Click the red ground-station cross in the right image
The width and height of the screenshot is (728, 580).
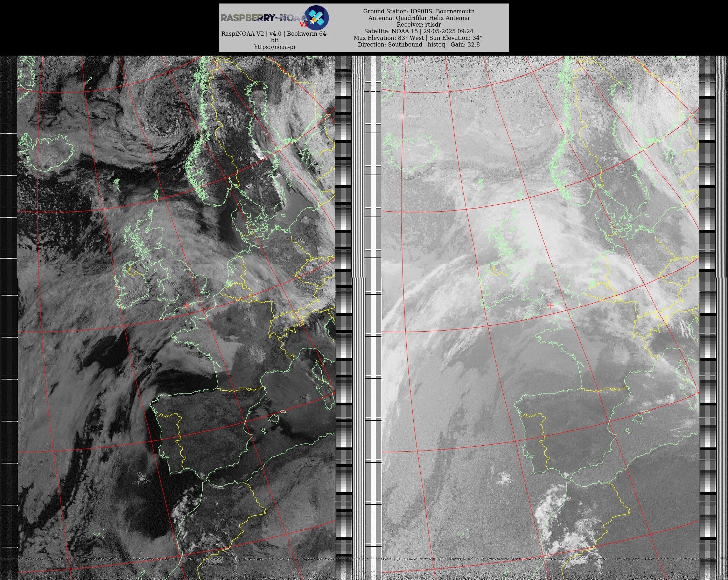tap(551, 305)
